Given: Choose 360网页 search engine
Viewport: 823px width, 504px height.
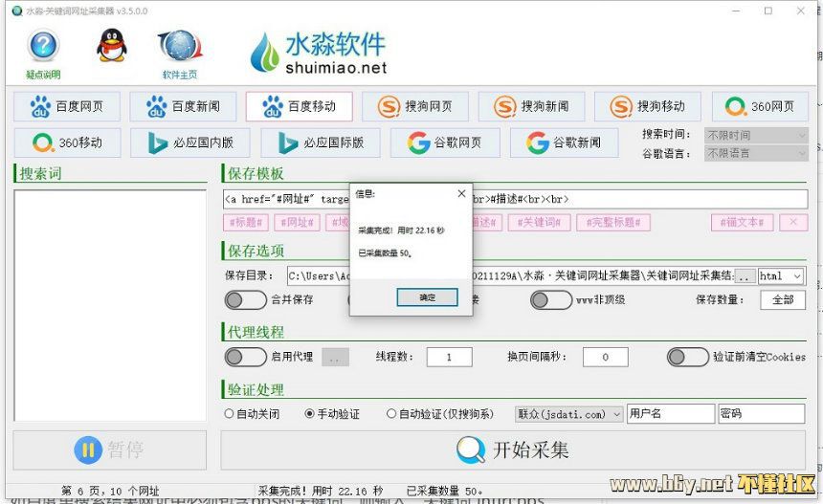Looking at the screenshot, I should point(760,106).
